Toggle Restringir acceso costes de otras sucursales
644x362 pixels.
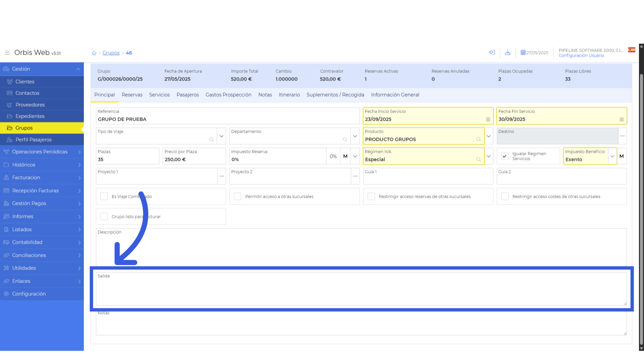pos(505,196)
